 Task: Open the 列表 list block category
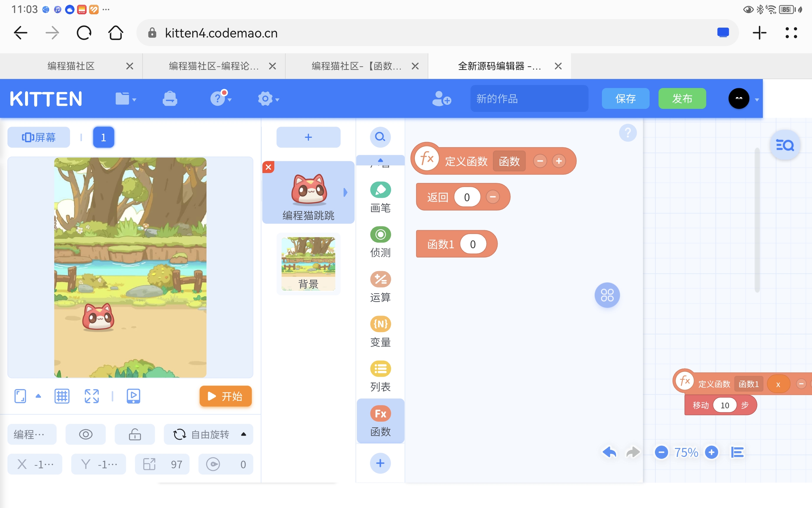coord(381,376)
